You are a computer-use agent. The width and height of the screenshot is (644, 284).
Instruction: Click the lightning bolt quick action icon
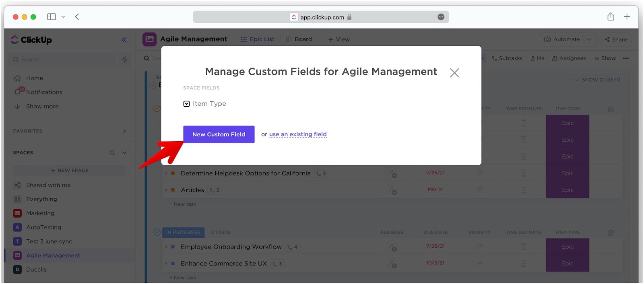[x=125, y=60]
